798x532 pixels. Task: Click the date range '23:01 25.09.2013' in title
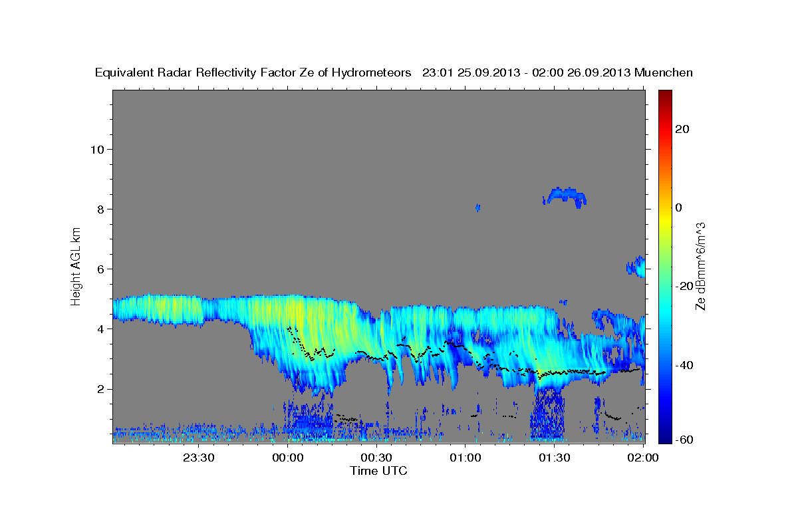(470, 72)
